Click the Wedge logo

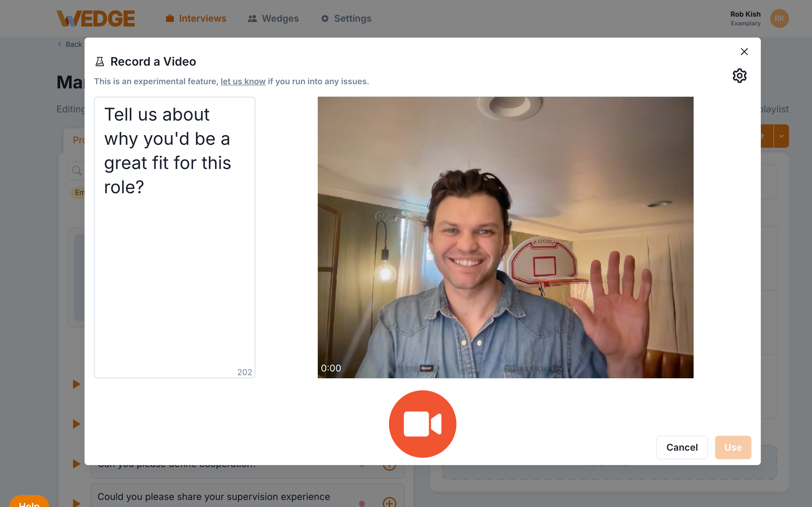96,18
